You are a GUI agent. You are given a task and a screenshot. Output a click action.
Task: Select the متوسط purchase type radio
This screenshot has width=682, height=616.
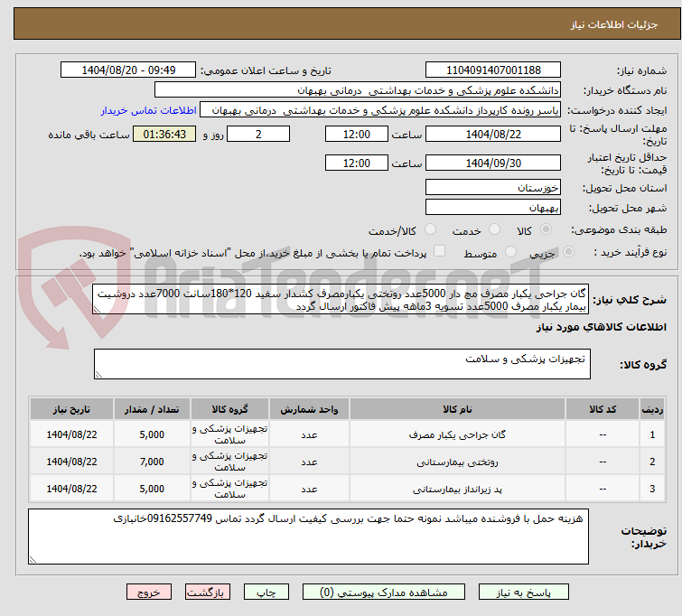click(x=510, y=252)
